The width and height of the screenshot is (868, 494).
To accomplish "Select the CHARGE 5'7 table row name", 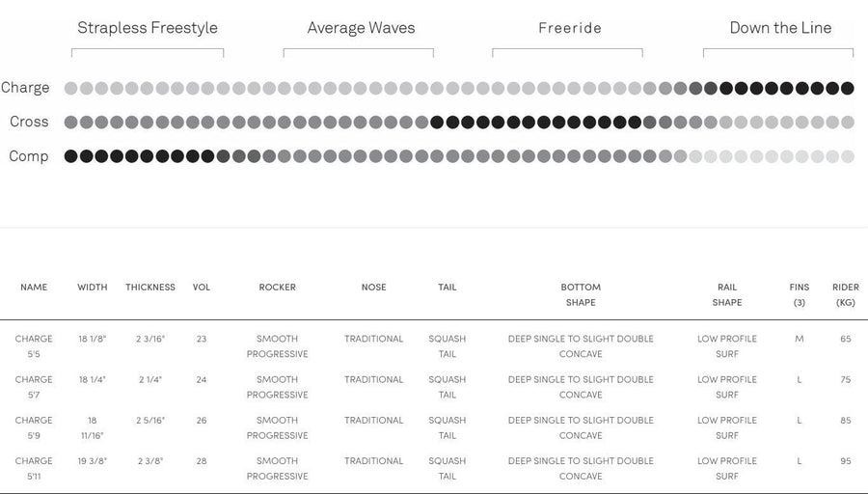I will tap(34, 387).
